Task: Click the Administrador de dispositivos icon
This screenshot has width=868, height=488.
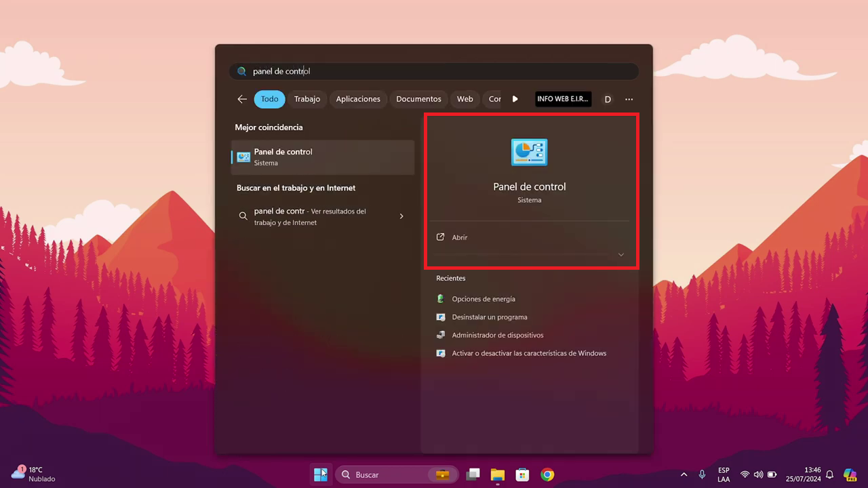Action: click(441, 335)
